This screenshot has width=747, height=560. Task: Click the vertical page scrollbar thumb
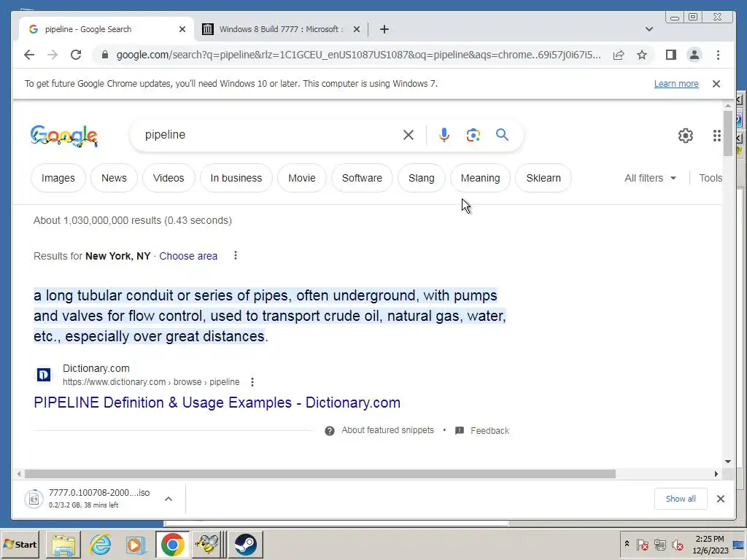[x=727, y=133]
